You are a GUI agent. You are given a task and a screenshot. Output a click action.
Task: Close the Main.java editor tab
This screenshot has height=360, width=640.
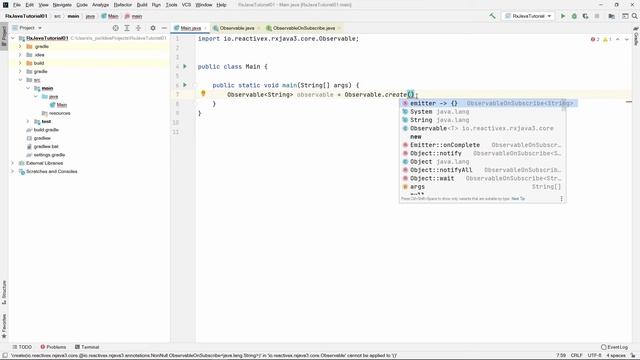pyautogui.click(x=205, y=28)
